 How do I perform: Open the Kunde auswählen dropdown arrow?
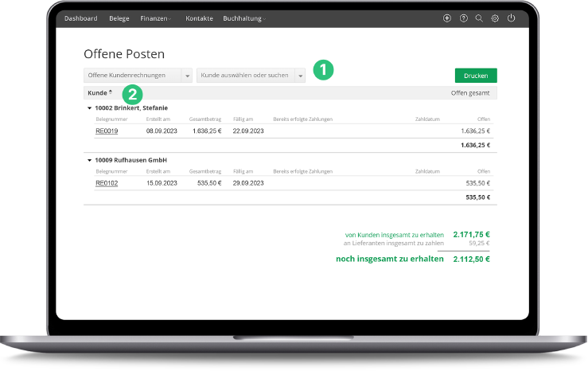(300, 76)
